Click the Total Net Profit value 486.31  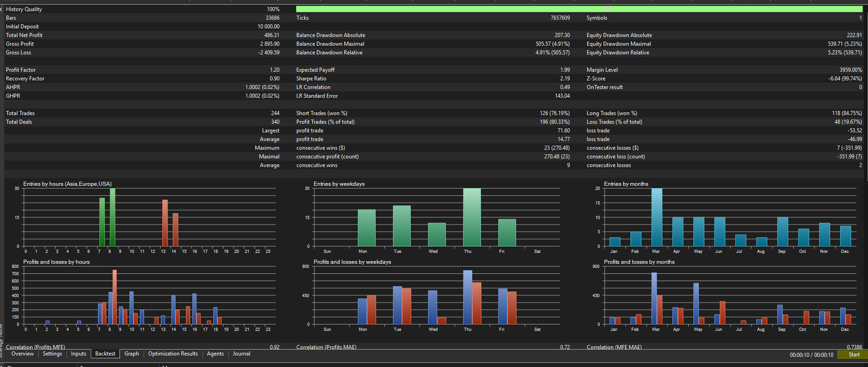272,35
